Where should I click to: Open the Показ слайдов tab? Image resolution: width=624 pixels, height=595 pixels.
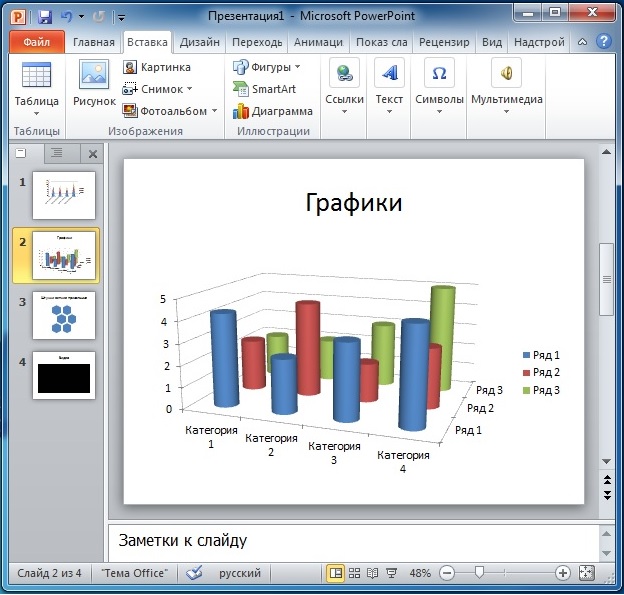click(x=381, y=42)
